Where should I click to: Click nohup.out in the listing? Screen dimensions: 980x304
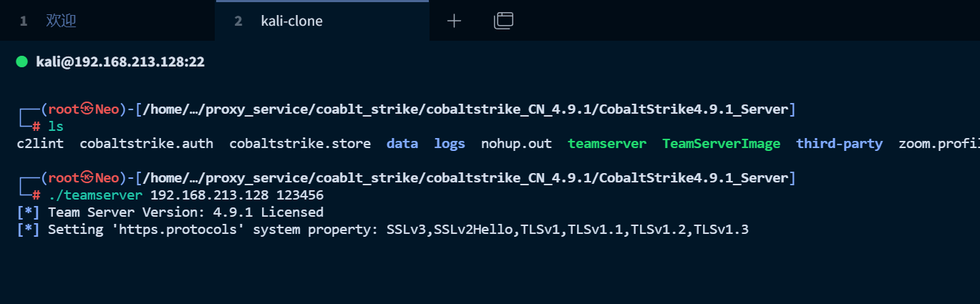click(516, 144)
